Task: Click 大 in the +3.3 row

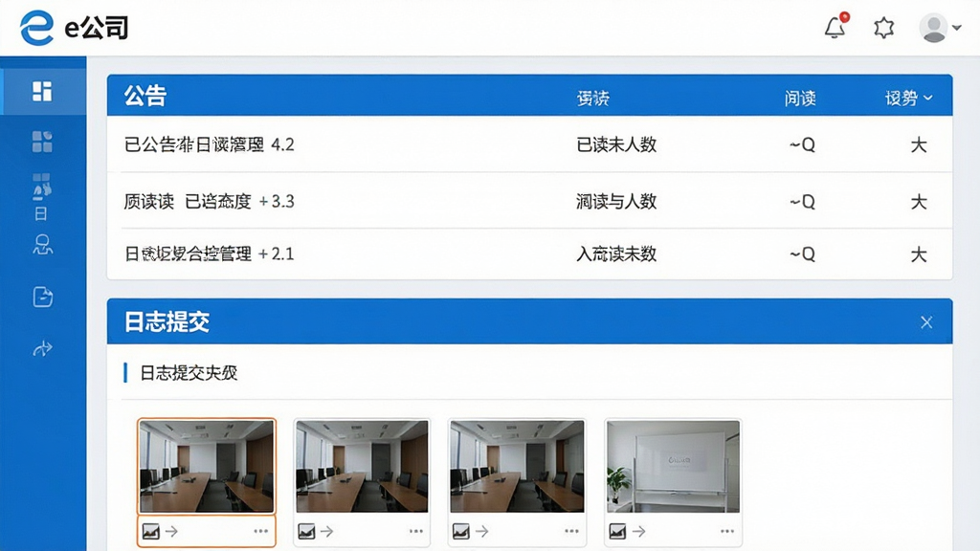Action: pos(918,202)
